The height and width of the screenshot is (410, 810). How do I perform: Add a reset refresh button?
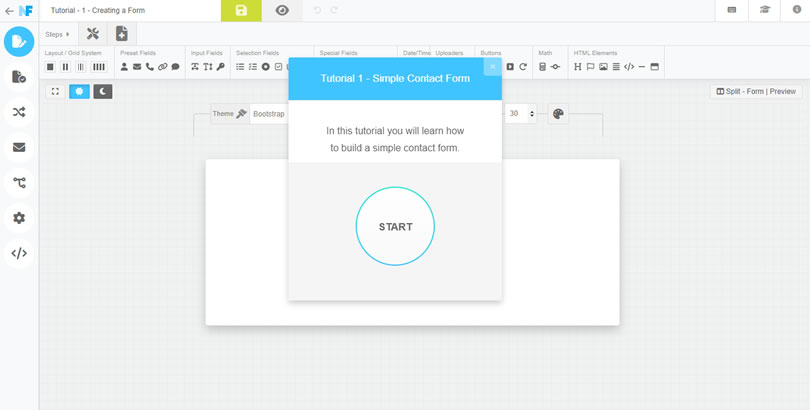523,67
